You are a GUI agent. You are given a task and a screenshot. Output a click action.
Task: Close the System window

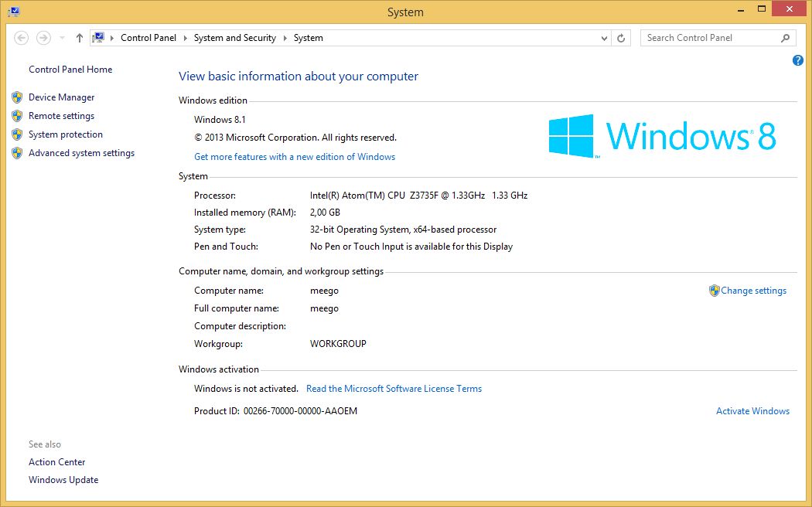point(790,9)
